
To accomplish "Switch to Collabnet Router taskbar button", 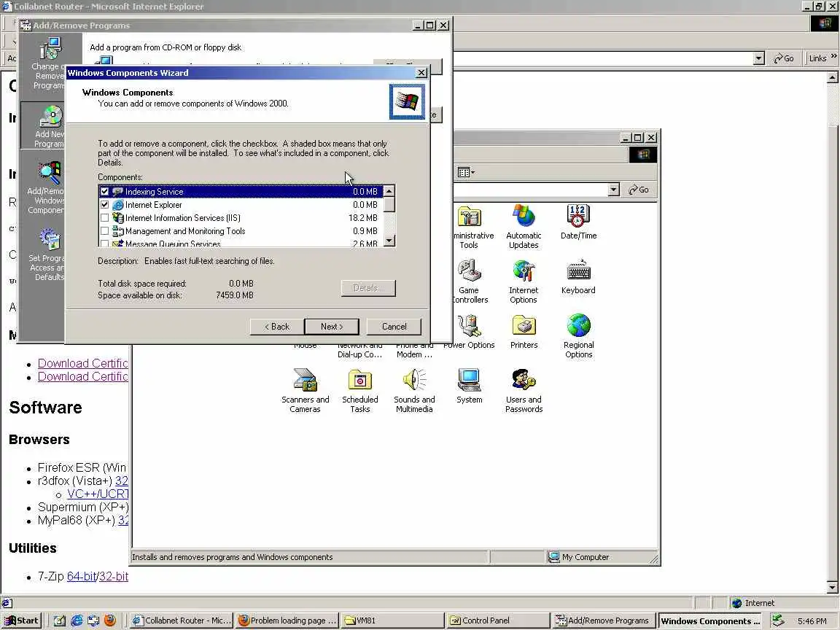I will pos(181,621).
